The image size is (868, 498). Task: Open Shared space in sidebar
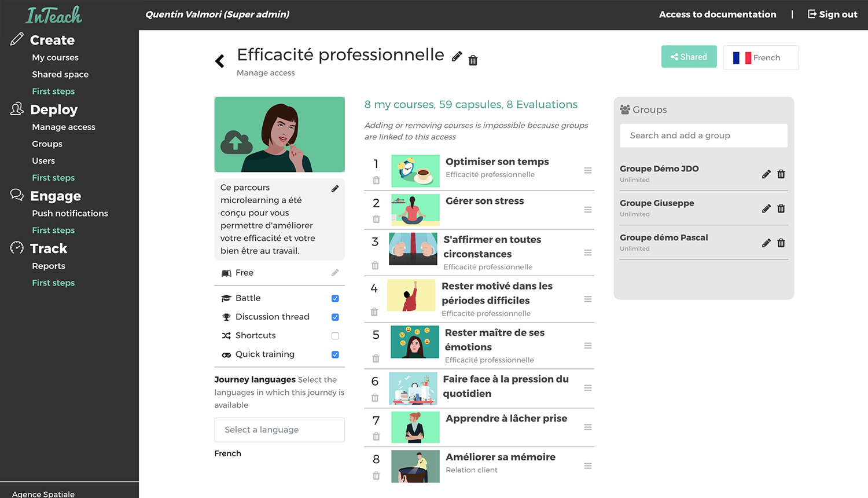coord(60,74)
